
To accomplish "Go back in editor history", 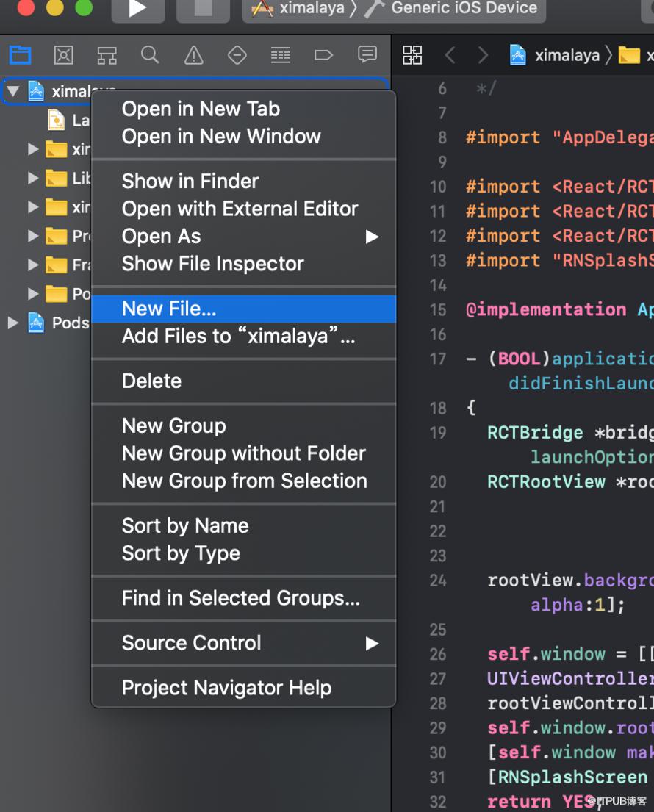I will tap(450, 54).
